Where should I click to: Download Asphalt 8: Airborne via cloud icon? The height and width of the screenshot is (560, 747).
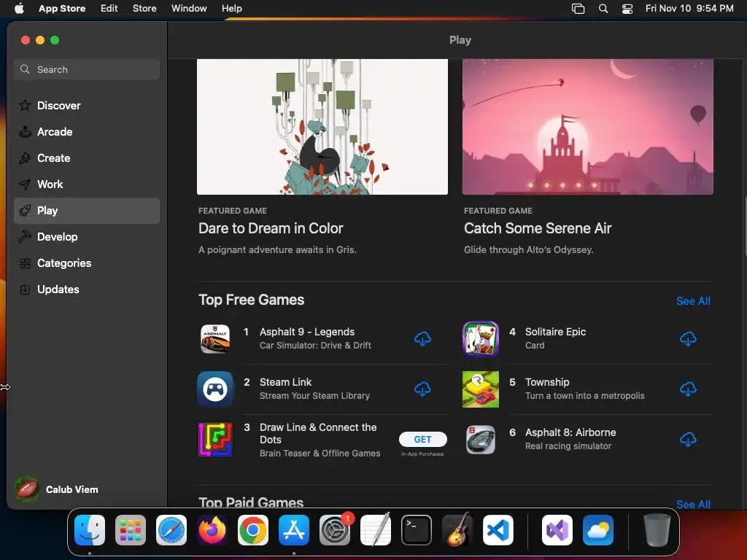688,439
